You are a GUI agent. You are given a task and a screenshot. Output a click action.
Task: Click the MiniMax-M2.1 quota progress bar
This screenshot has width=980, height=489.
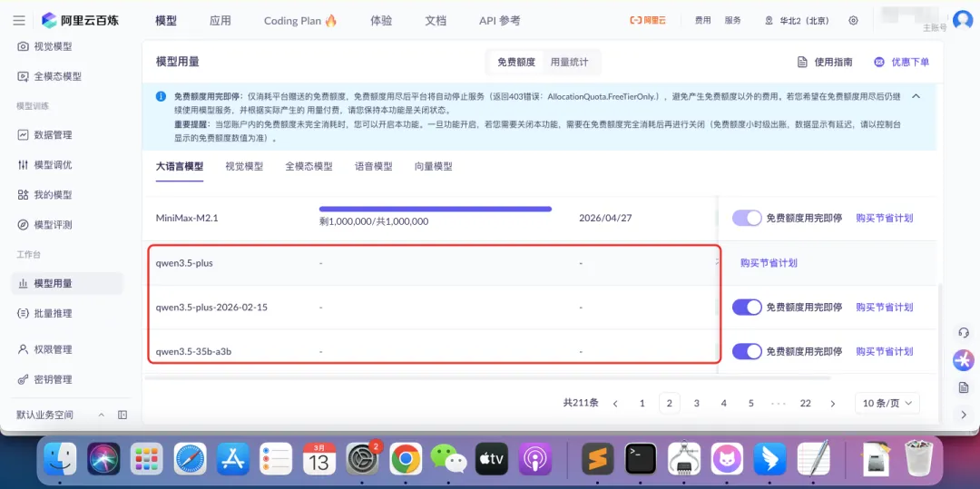pos(435,209)
